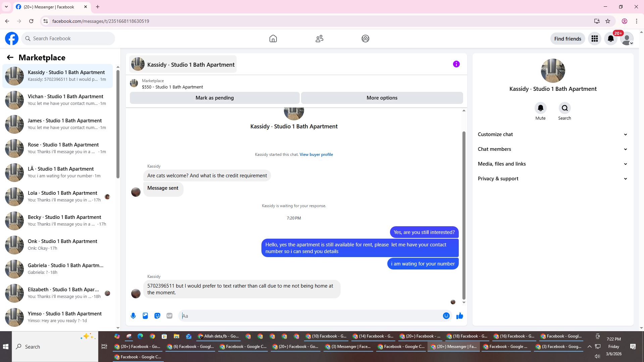Open Yimso Studio 1 Bath chat
This screenshot has height=362, width=644.
click(x=58, y=317)
